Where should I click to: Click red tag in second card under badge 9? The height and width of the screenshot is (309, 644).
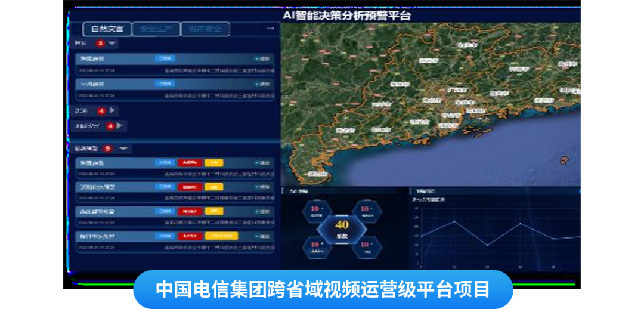point(190,187)
